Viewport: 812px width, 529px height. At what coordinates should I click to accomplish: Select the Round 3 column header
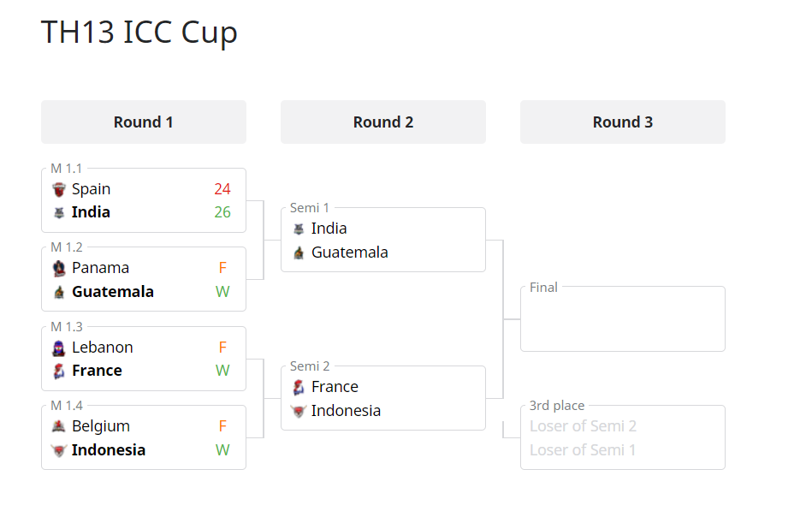click(x=622, y=122)
